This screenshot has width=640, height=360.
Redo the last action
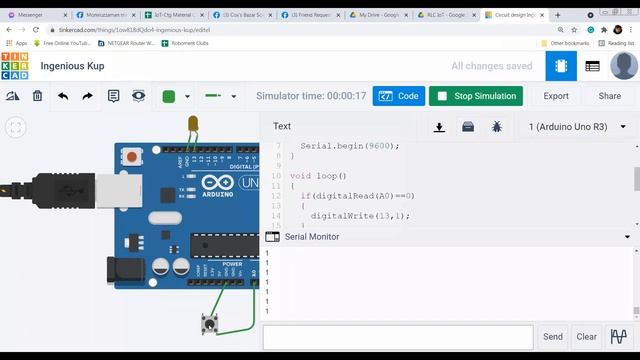point(87,96)
